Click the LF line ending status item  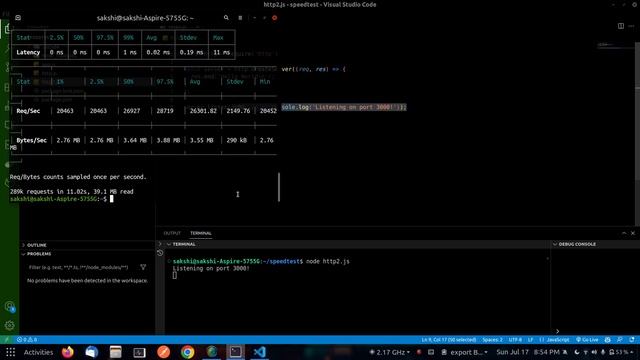pos(530,340)
